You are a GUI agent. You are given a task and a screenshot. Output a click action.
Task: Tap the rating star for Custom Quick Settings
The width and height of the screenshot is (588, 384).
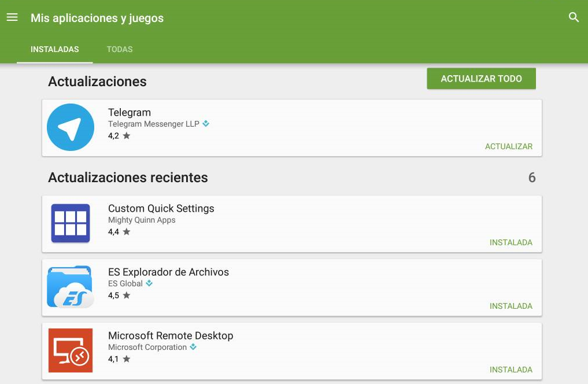pyautogui.click(x=127, y=232)
